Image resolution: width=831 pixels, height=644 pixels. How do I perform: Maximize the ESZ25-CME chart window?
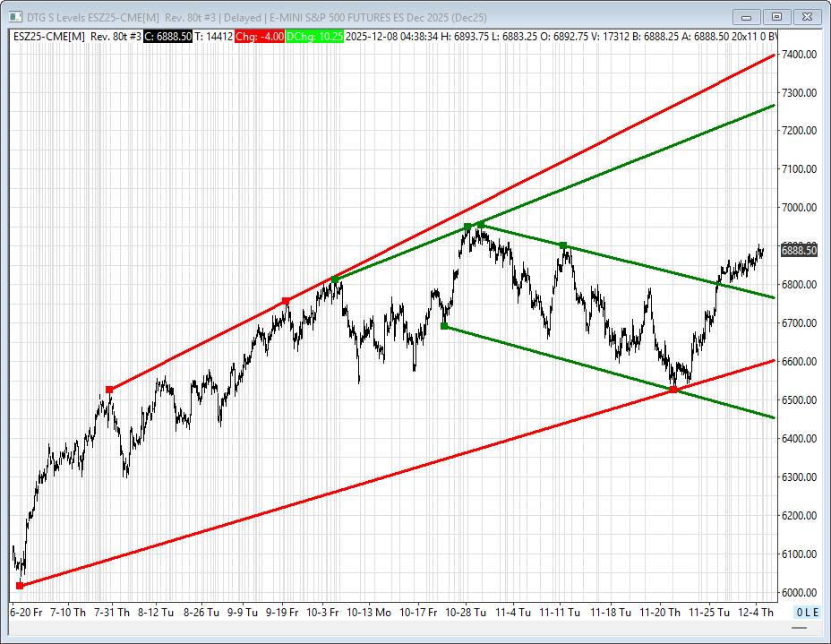[776, 16]
